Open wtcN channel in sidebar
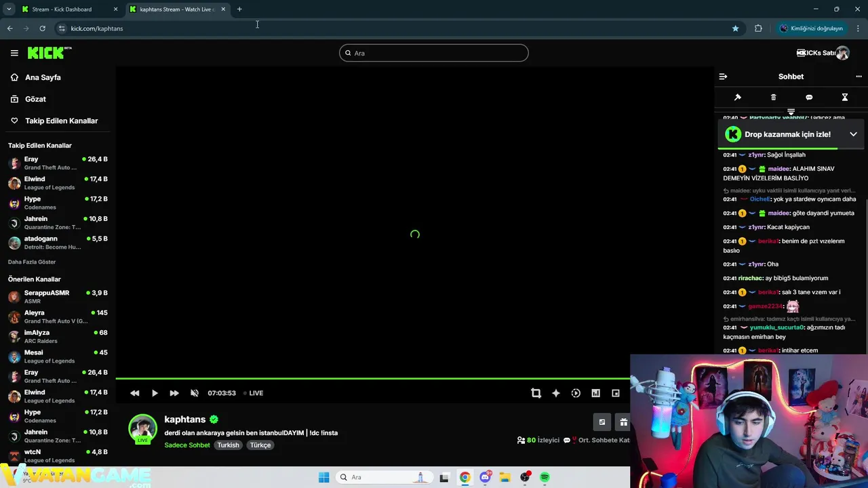The image size is (868, 488). [58, 456]
